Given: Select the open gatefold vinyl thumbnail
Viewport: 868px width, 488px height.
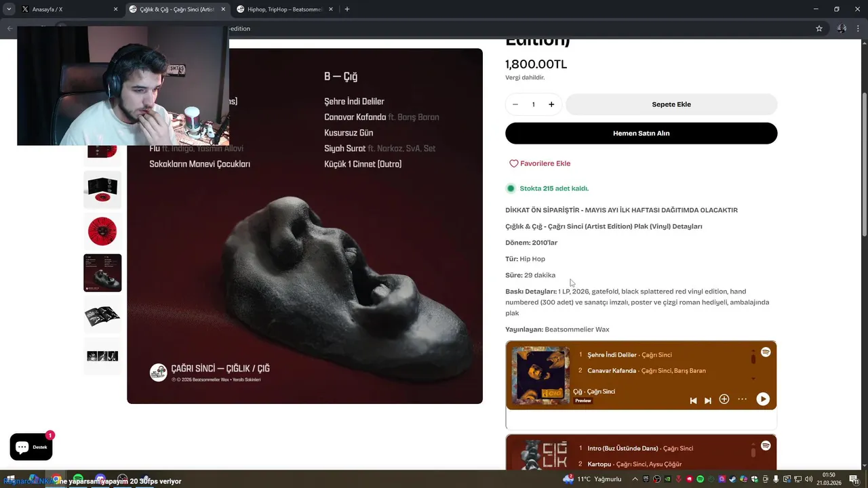Looking at the screenshot, I should (x=102, y=190).
